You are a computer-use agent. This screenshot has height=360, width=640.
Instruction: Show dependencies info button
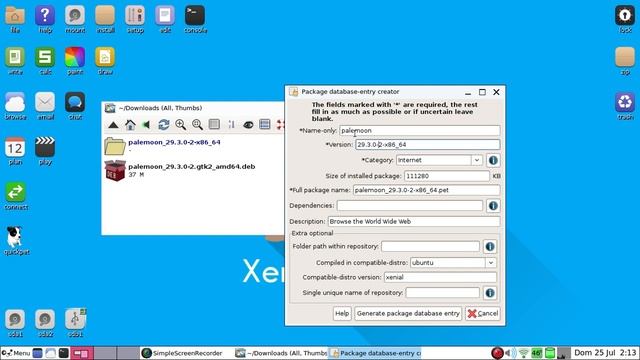tap(493, 206)
